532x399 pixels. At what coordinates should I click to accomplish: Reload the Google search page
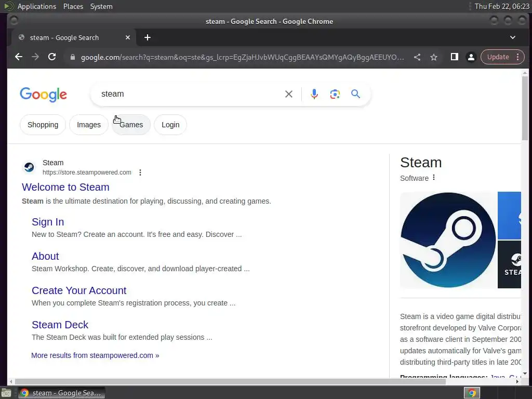pyautogui.click(x=52, y=57)
